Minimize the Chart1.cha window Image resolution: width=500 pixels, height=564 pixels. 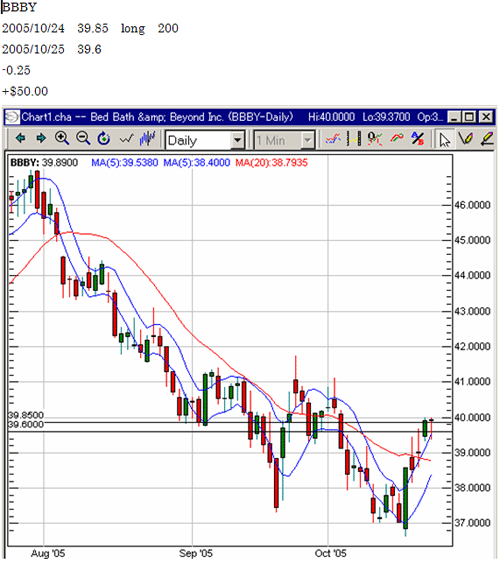[454, 117]
